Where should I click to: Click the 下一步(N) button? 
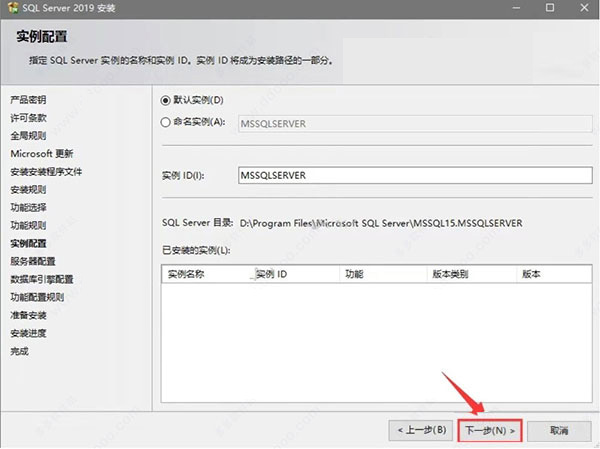490,430
